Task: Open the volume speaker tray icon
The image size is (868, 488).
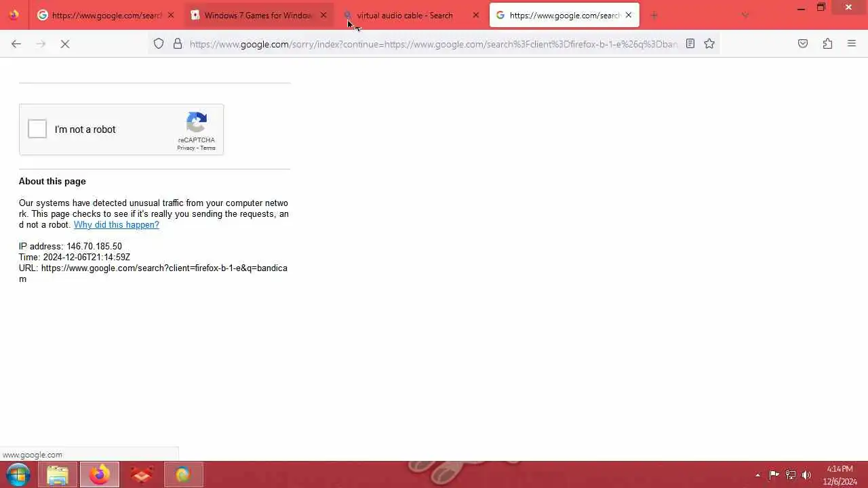Action: coord(806,475)
